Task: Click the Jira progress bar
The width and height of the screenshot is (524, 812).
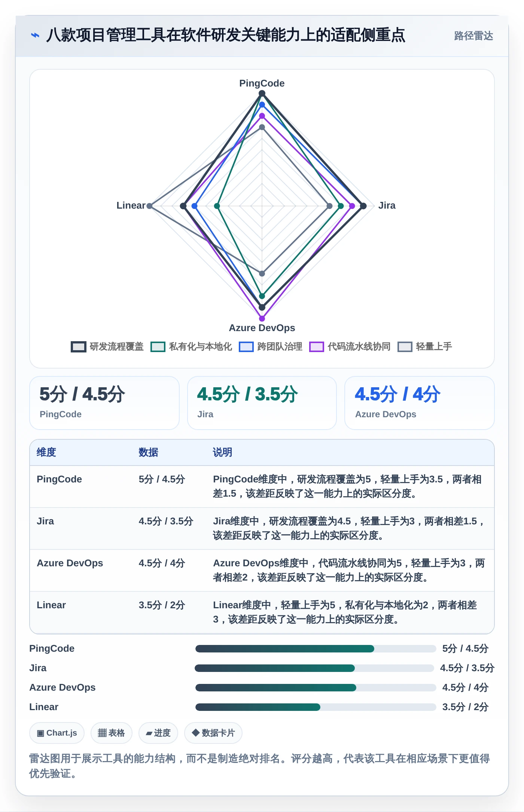Action: [x=314, y=668]
